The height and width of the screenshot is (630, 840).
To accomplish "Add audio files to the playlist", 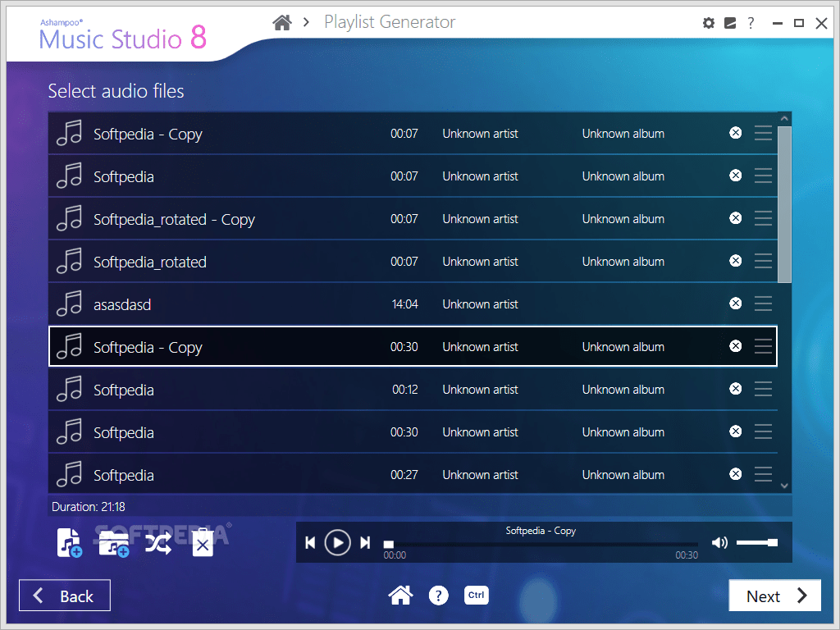I will point(69,541).
